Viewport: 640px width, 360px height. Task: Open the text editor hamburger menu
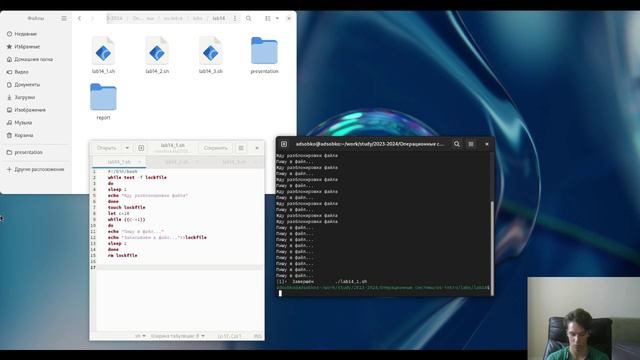point(241,148)
